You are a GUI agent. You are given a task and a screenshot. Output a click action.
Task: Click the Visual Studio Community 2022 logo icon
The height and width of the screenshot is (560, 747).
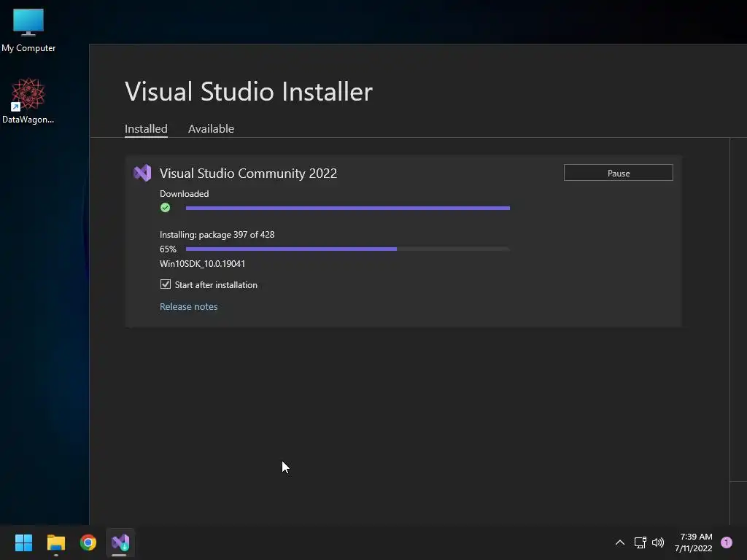coord(142,173)
